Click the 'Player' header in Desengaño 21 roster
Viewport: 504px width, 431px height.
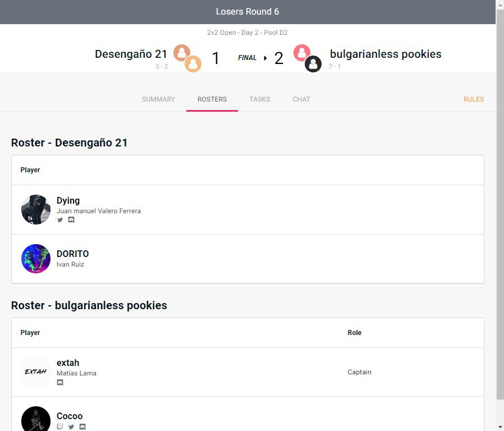30,170
